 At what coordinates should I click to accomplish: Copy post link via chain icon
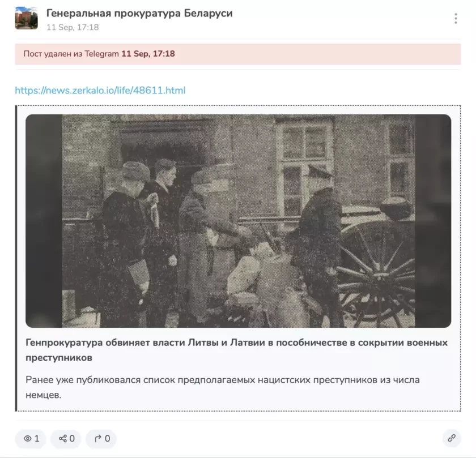click(x=452, y=438)
